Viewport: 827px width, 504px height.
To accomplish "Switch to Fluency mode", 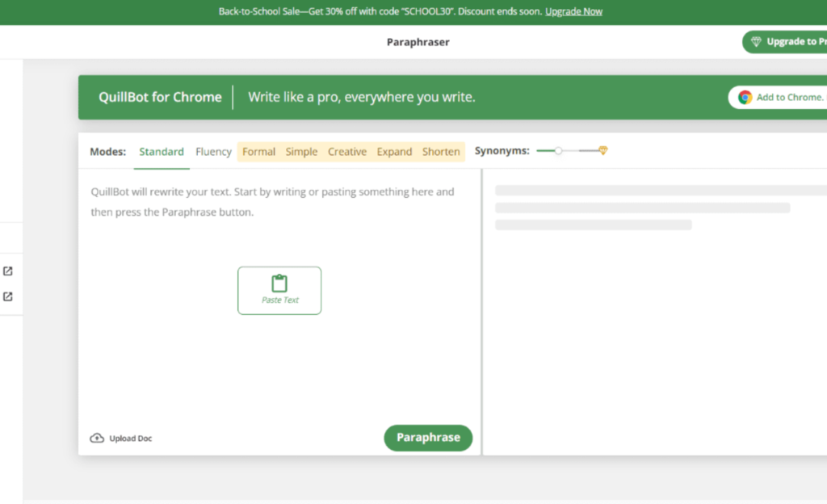I will click(x=213, y=151).
